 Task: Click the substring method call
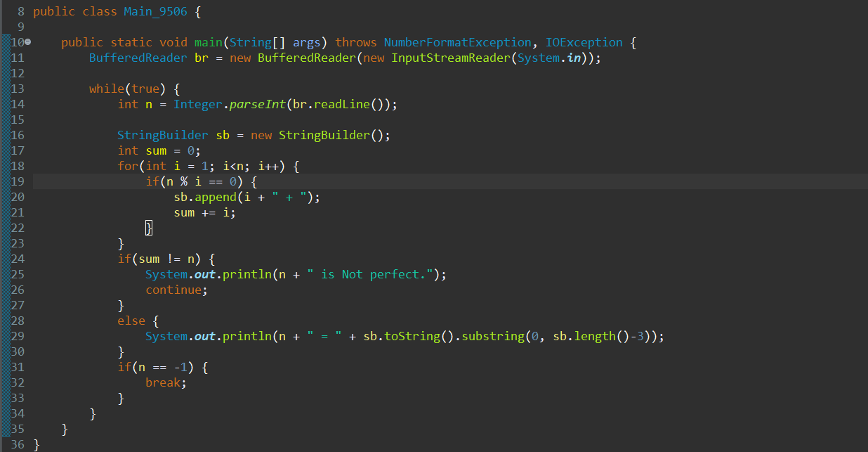tap(493, 336)
